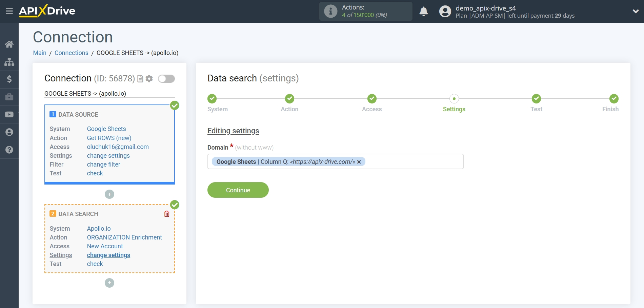Expand the account dropdown in the top bar
Image resolution: width=644 pixels, height=308 pixels.
635,11
